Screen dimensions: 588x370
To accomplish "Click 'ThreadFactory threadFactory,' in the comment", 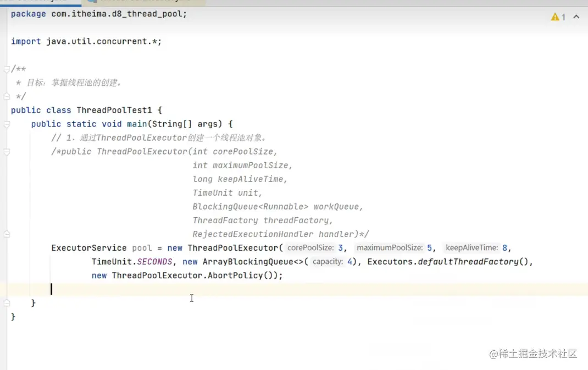I will (x=263, y=220).
